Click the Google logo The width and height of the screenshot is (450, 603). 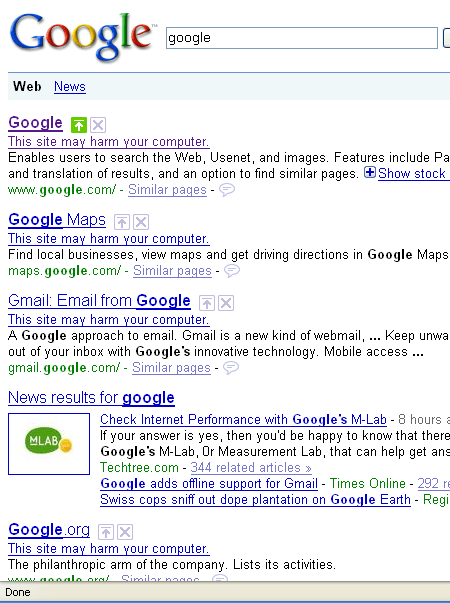81,37
